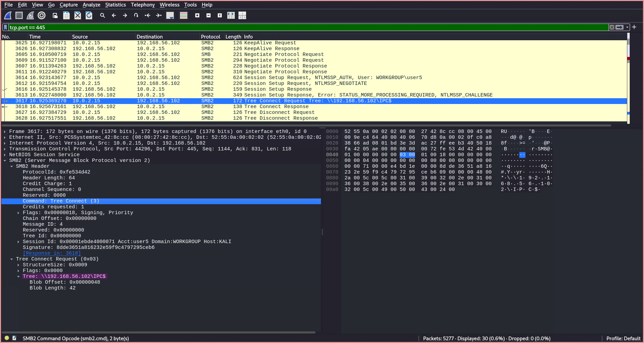Open the Telephony menu
This screenshot has height=343, width=644.
point(143,5)
